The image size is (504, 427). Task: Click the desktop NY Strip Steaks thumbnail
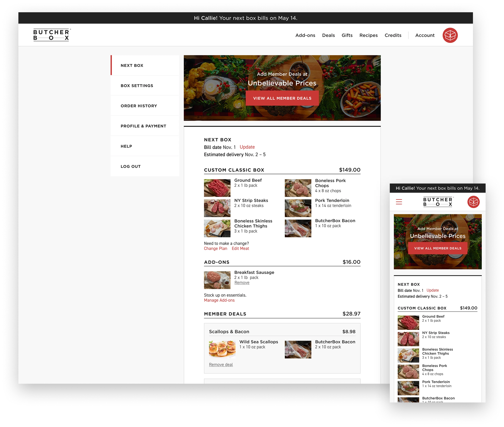217,208
